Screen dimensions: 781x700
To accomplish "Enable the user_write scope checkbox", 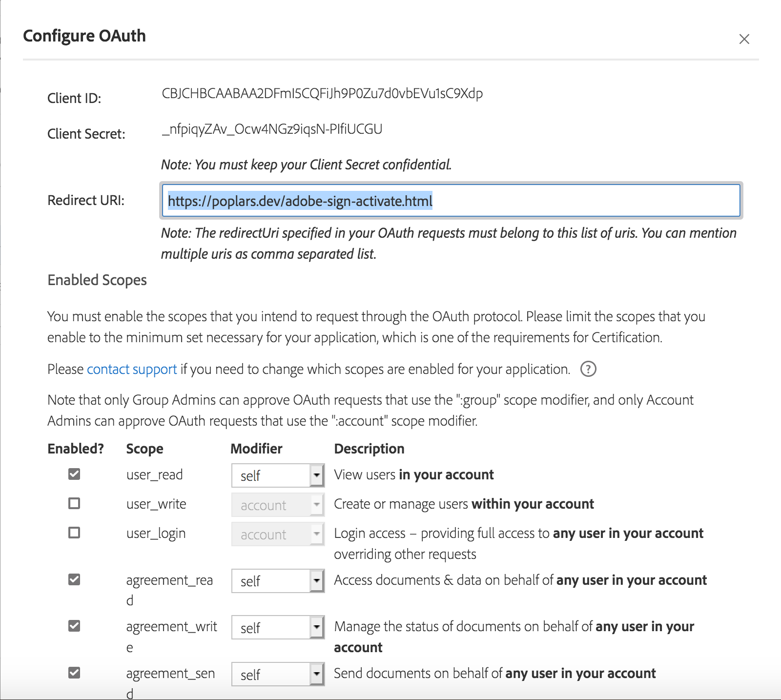I will [x=74, y=503].
